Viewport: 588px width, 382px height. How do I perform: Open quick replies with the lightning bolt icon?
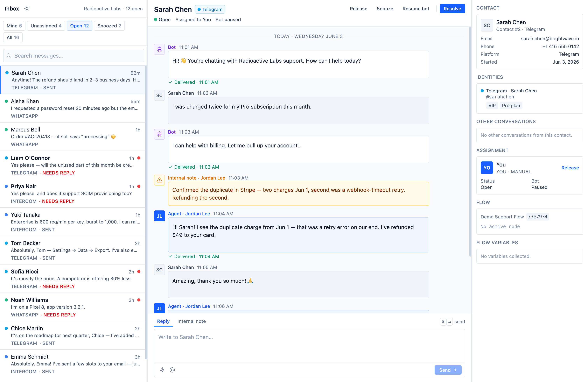pos(162,370)
